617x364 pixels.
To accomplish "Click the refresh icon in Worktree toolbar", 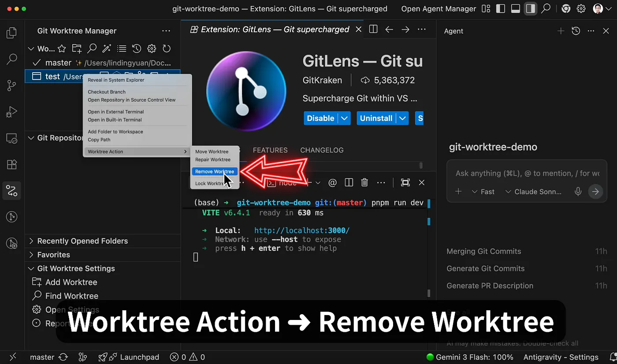I will point(167,48).
